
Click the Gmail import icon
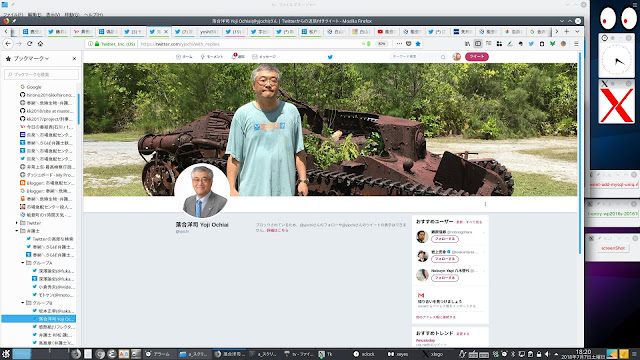click(x=421, y=295)
